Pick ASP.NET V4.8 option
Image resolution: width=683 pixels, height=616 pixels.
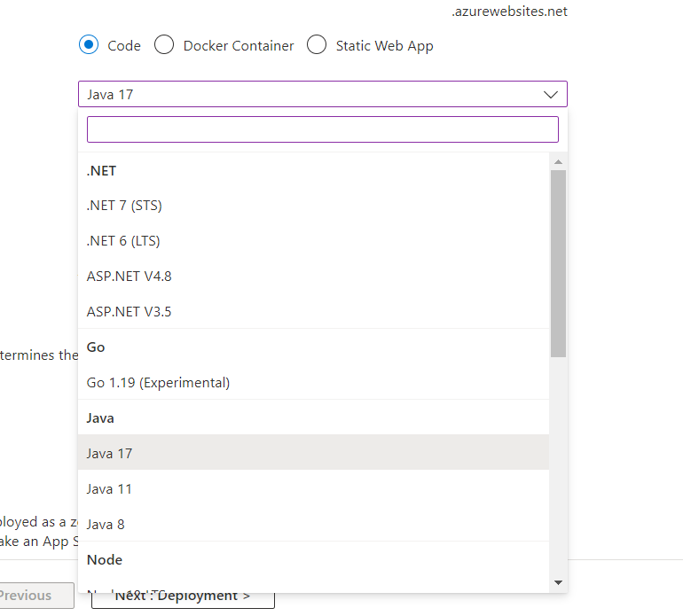click(x=313, y=277)
